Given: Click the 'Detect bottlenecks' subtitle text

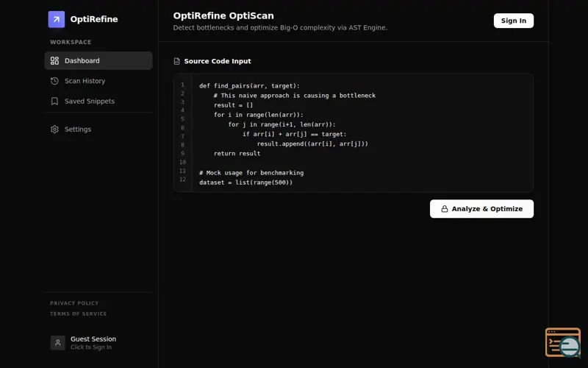Looking at the screenshot, I should (x=280, y=27).
